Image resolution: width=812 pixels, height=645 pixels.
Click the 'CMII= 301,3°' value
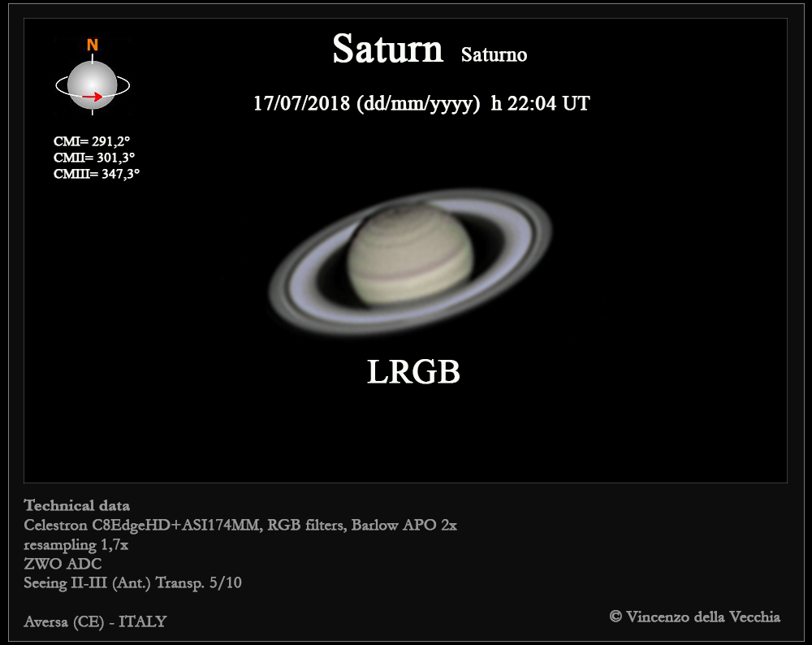(94, 158)
